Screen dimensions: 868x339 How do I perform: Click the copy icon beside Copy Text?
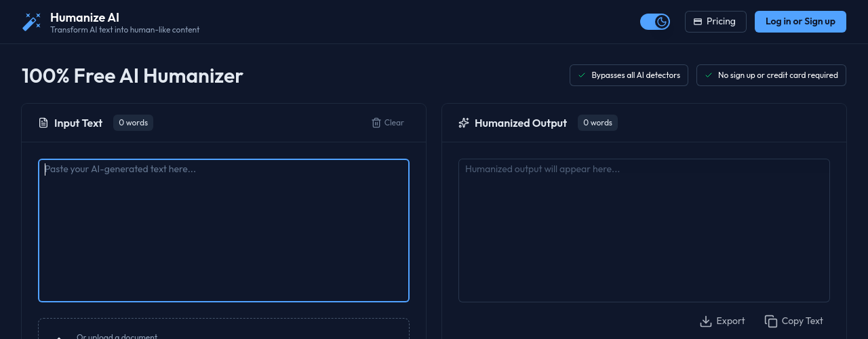(x=771, y=321)
